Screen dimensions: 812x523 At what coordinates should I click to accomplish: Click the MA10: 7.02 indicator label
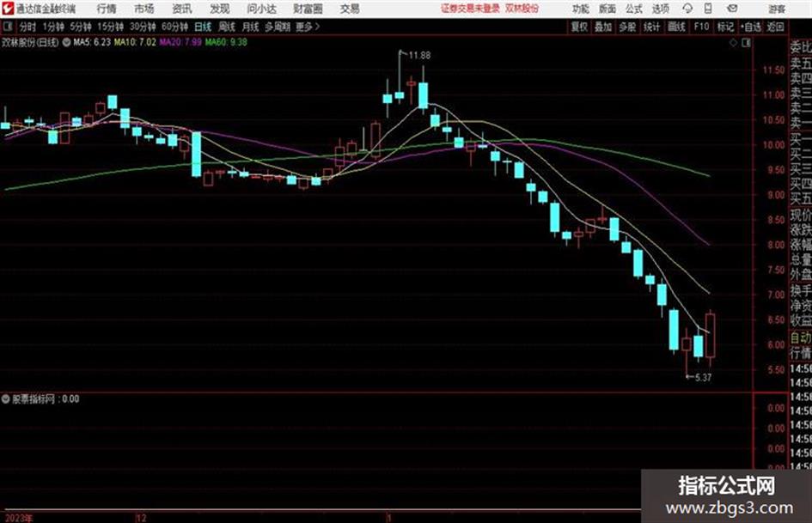pos(135,42)
